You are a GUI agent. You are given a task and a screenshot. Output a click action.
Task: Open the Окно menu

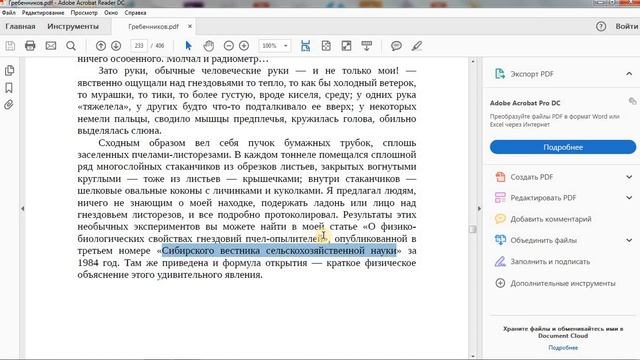(111, 13)
